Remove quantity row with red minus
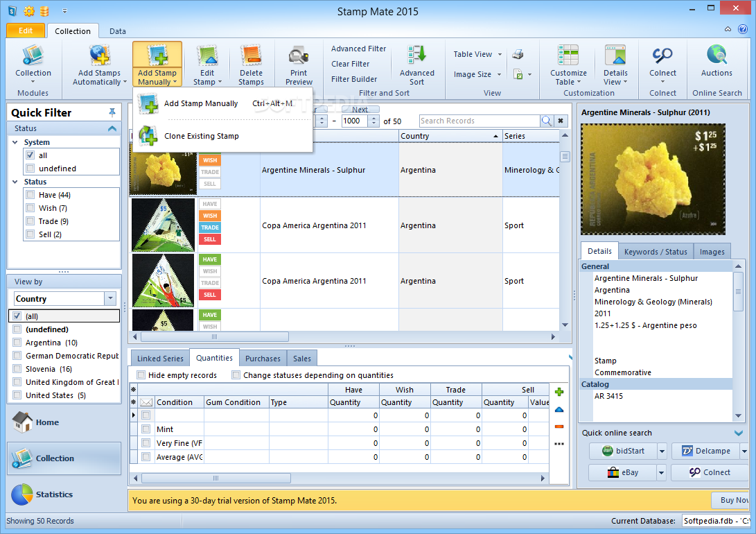This screenshot has width=756, height=534. [559, 427]
